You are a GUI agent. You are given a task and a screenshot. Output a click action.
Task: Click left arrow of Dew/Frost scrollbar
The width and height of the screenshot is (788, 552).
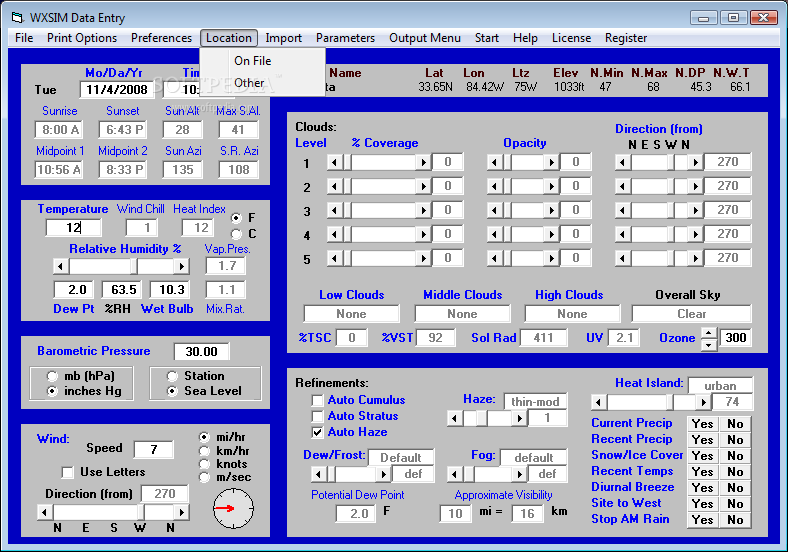tap(319, 474)
